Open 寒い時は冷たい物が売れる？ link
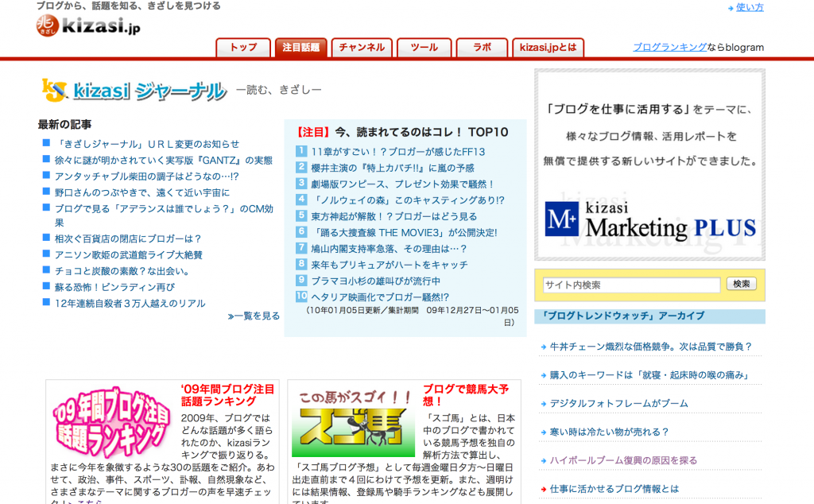 point(609,432)
